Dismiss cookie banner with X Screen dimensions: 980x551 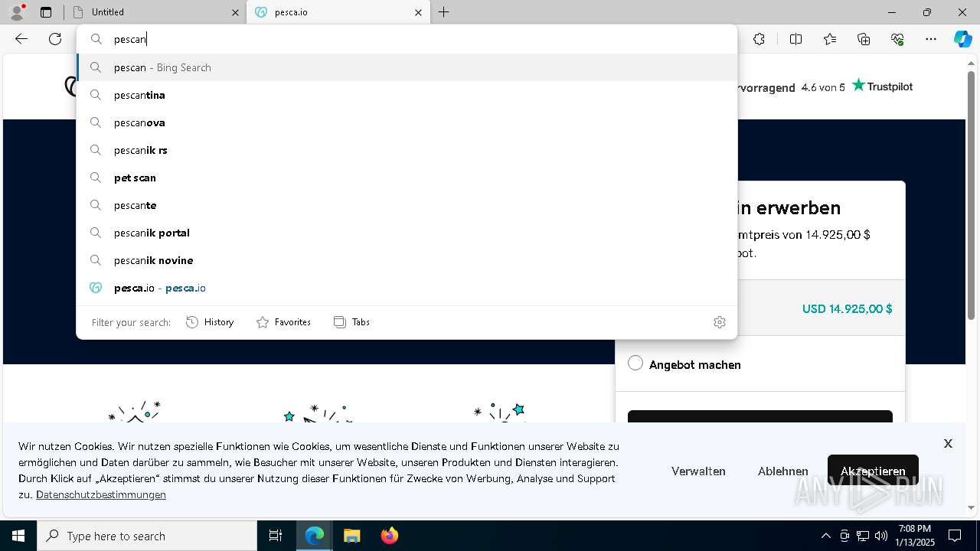pos(948,444)
